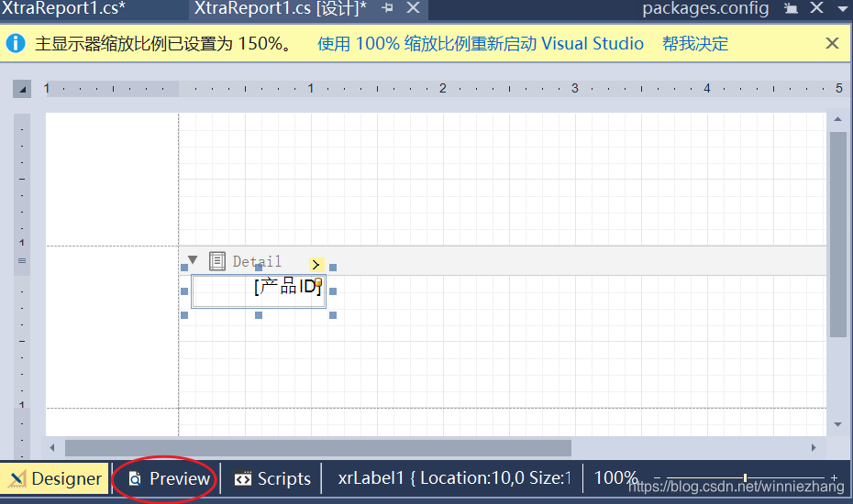Click the horizontal scrollbar left arrow
Viewport: 853px width, 504px height.
[x=52, y=448]
